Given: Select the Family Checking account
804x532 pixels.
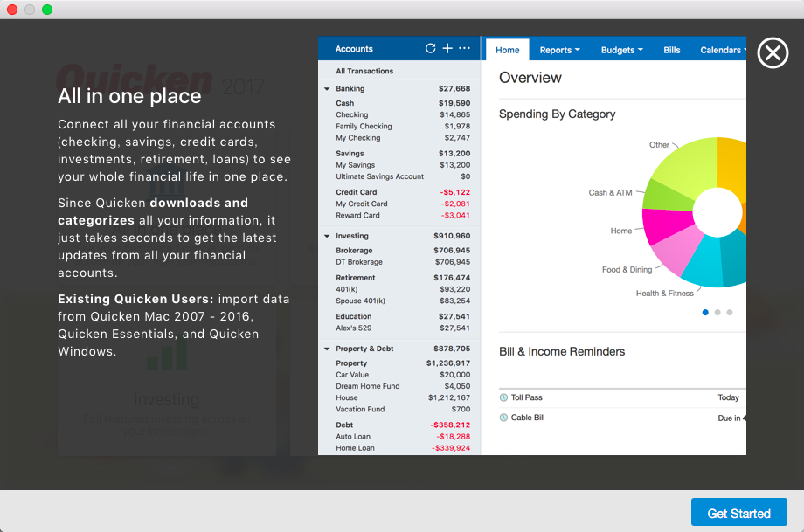Looking at the screenshot, I should coord(399,126).
